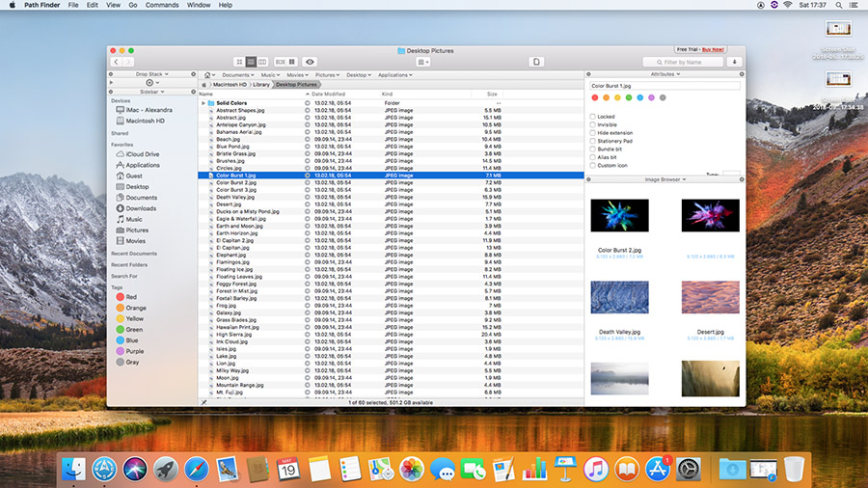Click Library in the path bar
This screenshot has width=868, height=488.
click(x=261, y=85)
